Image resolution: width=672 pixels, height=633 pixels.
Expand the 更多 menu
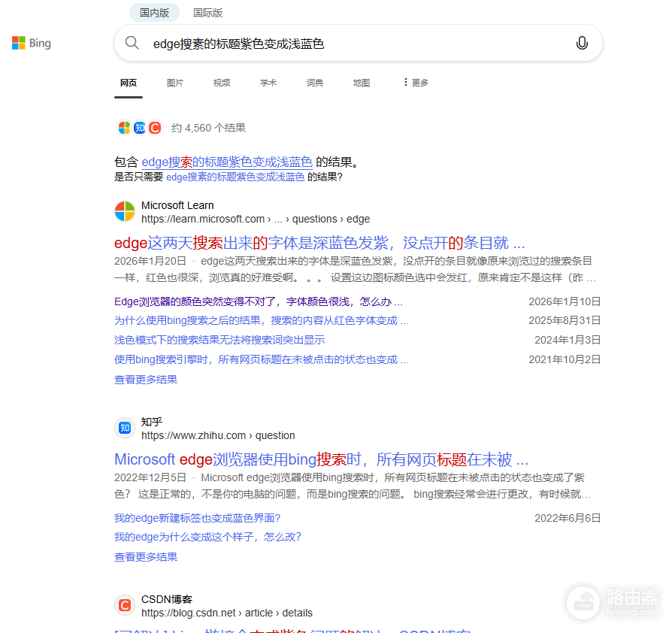pos(416,83)
